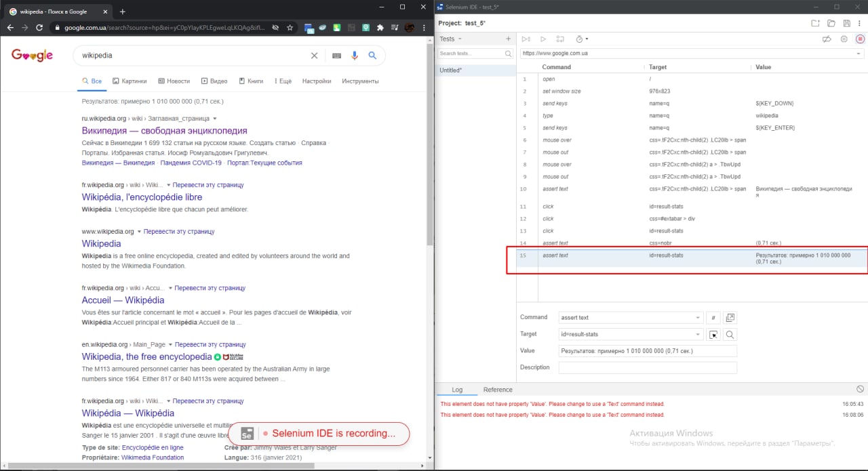Toggle Disable breakpoints icon in Selenium IDE
868x471 pixels.
(827, 39)
